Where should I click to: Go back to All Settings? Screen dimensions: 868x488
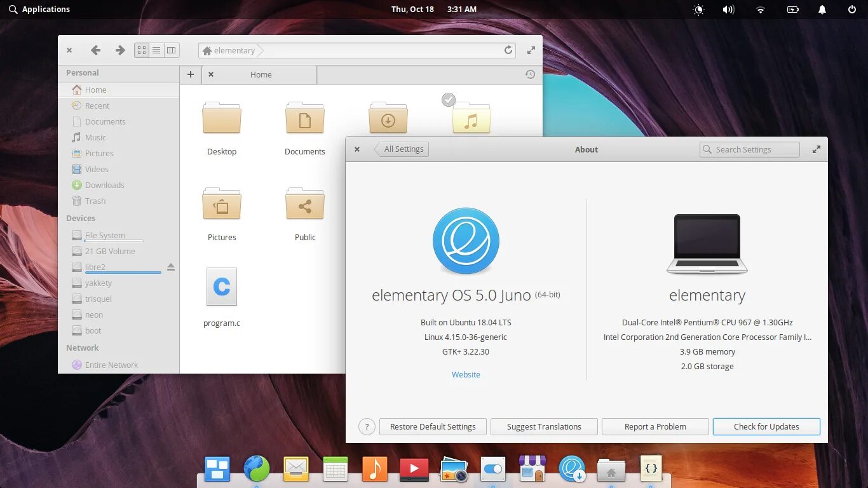(402, 149)
